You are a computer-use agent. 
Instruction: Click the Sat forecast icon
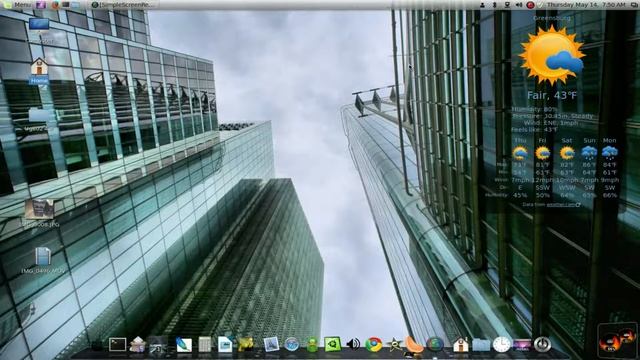pyautogui.click(x=567, y=153)
